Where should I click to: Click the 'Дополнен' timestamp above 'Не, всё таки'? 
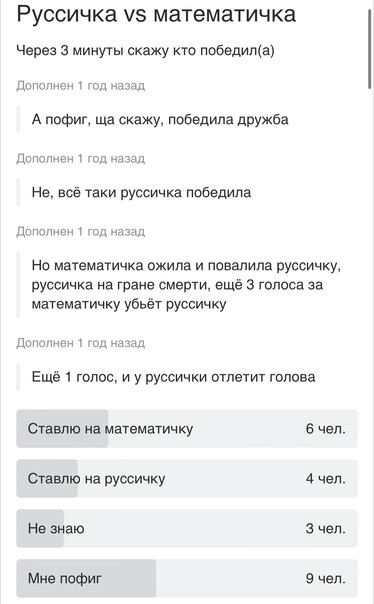click(81, 158)
